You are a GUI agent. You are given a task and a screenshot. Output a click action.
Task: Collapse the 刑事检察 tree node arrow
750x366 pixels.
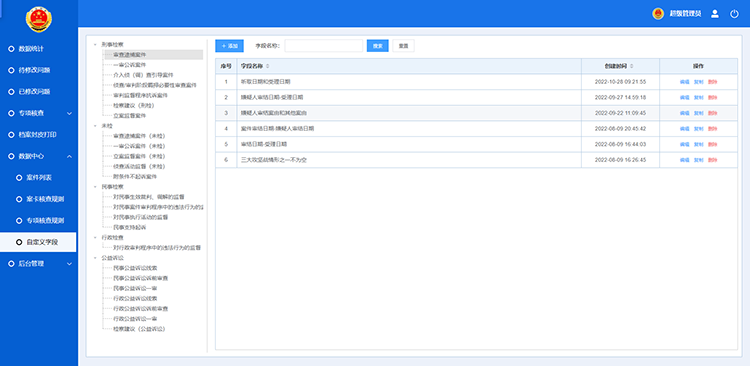pos(95,44)
